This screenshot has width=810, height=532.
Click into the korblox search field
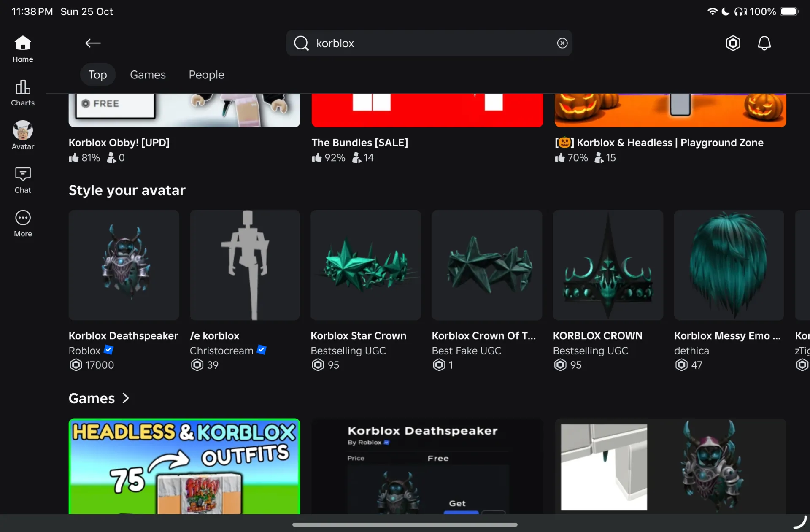point(429,43)
